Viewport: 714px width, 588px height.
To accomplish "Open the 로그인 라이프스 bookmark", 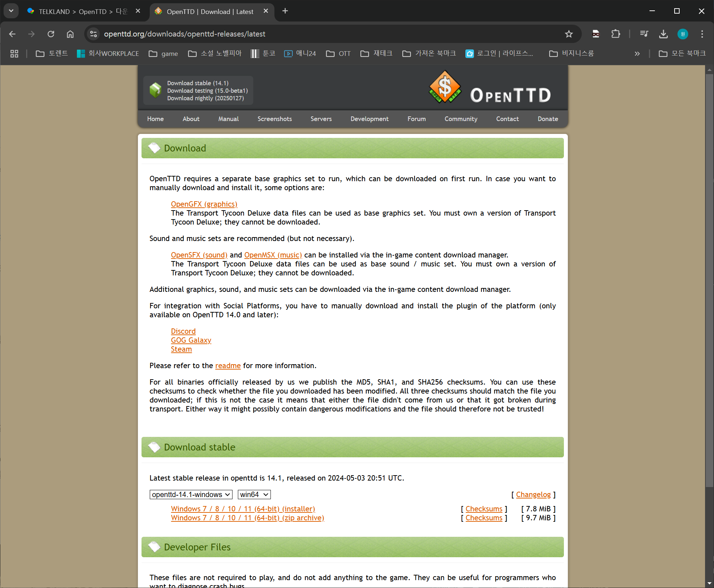I will (x=499, y=54).
